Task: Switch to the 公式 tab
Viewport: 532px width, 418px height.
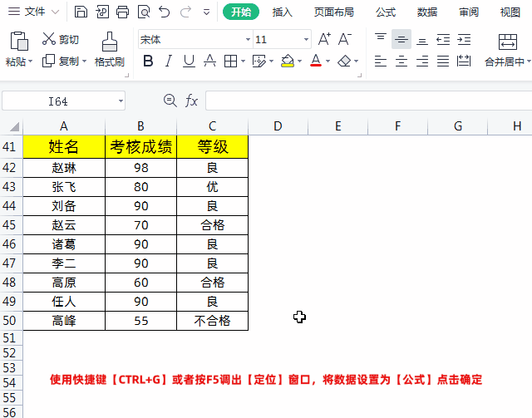Action: (386, 12)
